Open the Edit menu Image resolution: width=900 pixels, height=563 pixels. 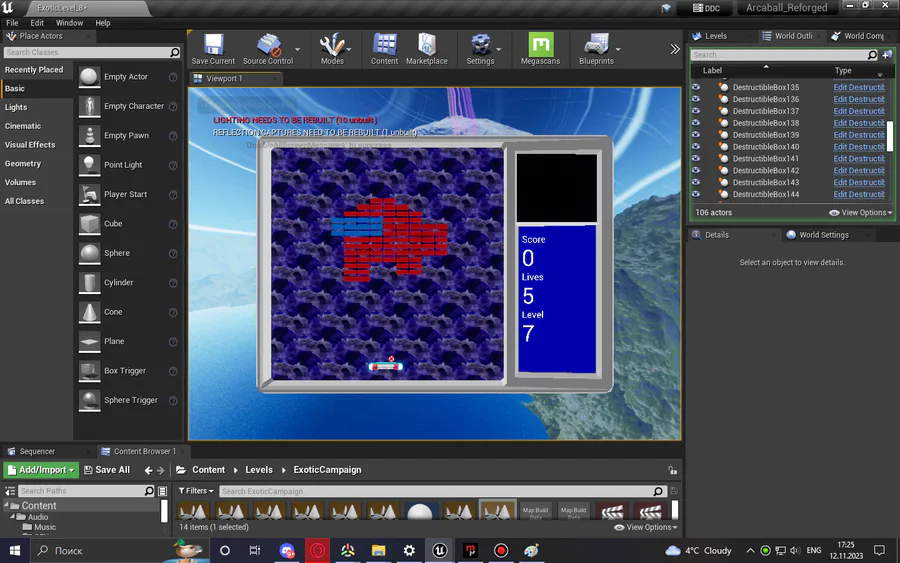[x=37, y=23]
